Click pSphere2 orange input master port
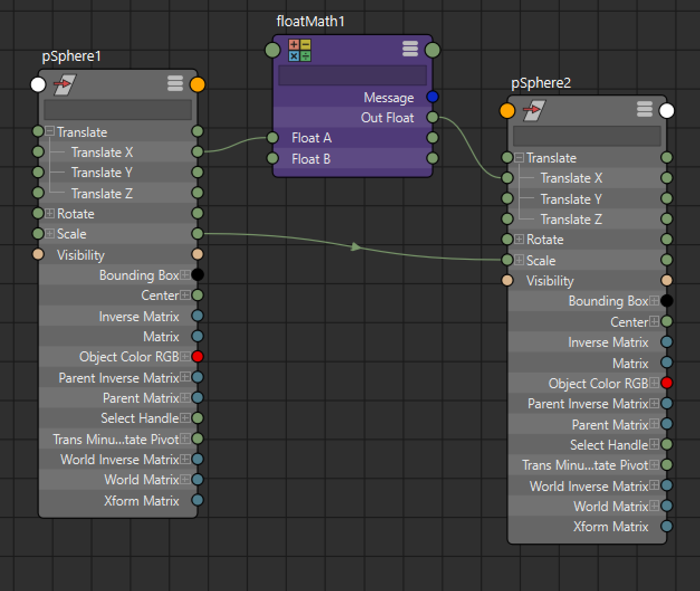The width and height of the screenshot is (700, 591). [x=507, y=111]
